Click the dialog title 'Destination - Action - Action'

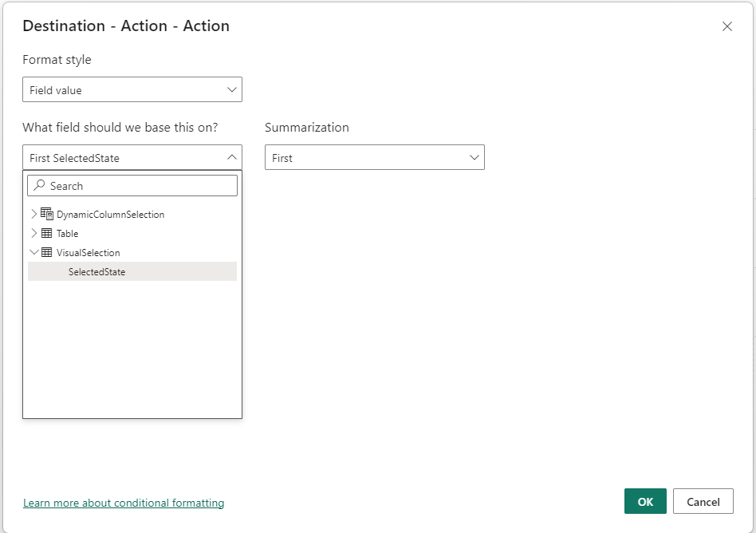(126, 26)
